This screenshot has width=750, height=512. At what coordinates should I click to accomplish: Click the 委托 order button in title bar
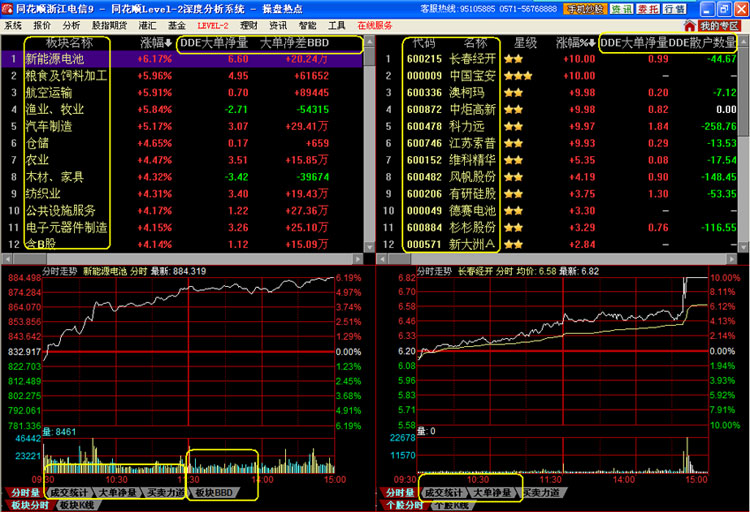click(648, 9)
